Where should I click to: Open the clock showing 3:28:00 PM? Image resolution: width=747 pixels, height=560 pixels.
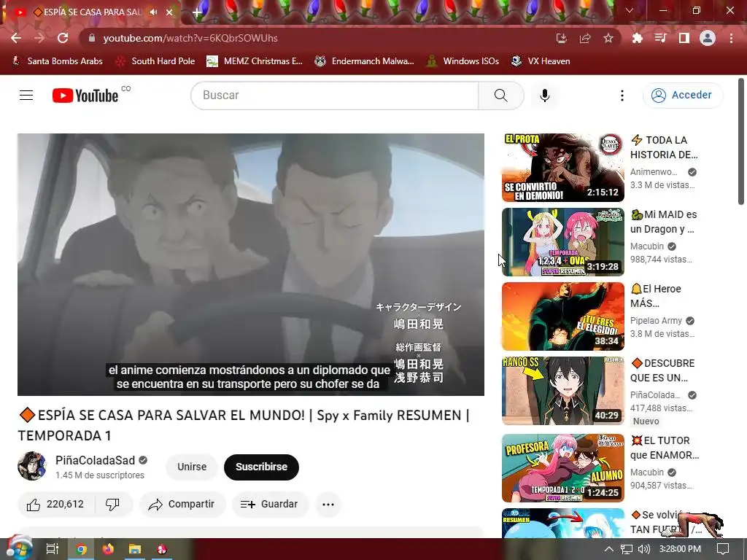click(680, 549)
